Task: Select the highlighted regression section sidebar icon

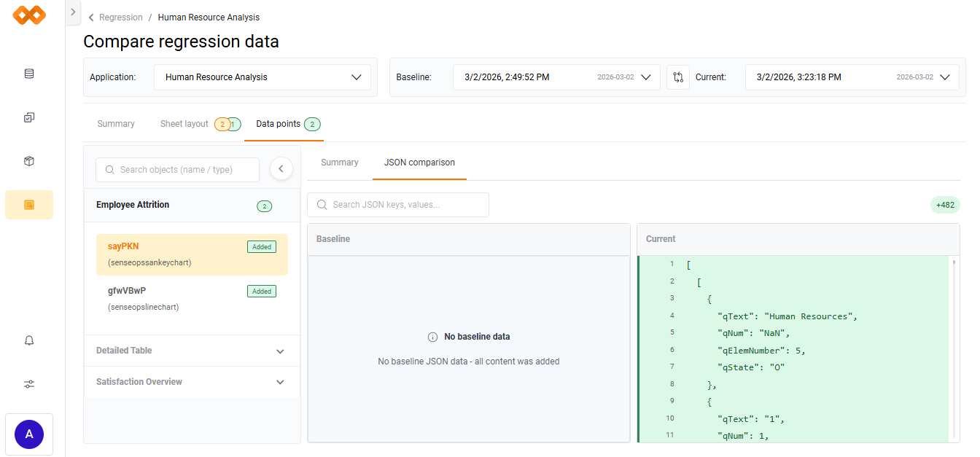Action: (28, 205)
